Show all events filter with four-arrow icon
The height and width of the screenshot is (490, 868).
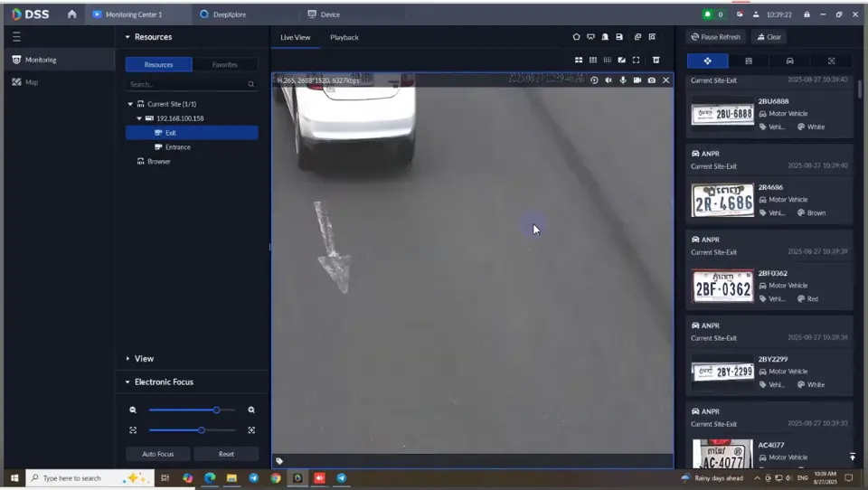[x=707, y=61]
